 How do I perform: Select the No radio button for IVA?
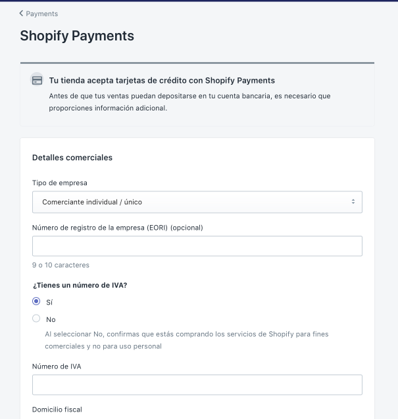pos(36,318)
